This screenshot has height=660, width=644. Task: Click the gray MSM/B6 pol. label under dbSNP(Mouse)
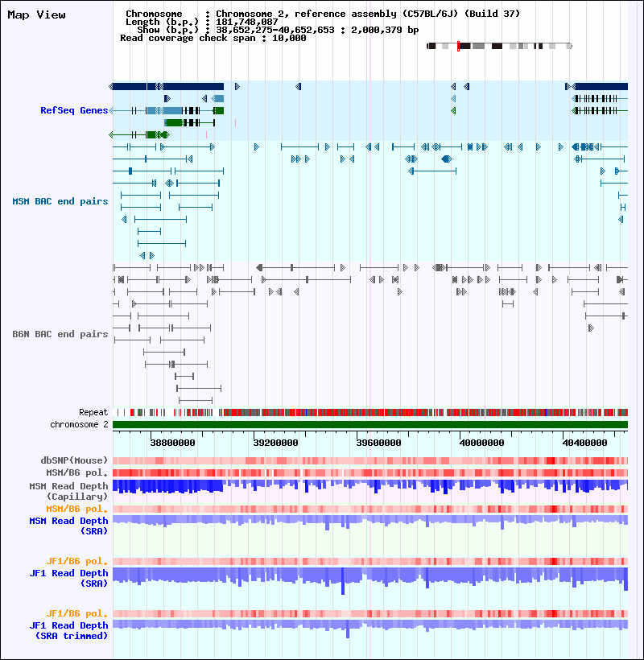click(77, 472)
